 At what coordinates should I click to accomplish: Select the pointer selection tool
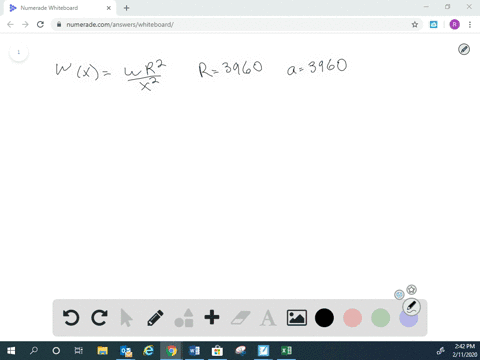pos(126,318)
